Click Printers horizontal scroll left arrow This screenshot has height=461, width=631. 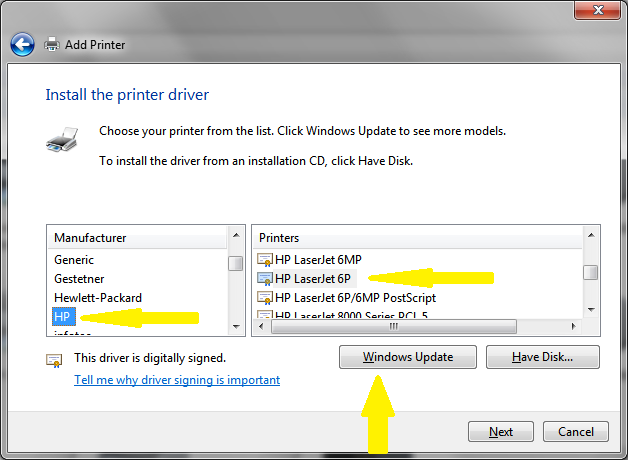coord(261,327)
